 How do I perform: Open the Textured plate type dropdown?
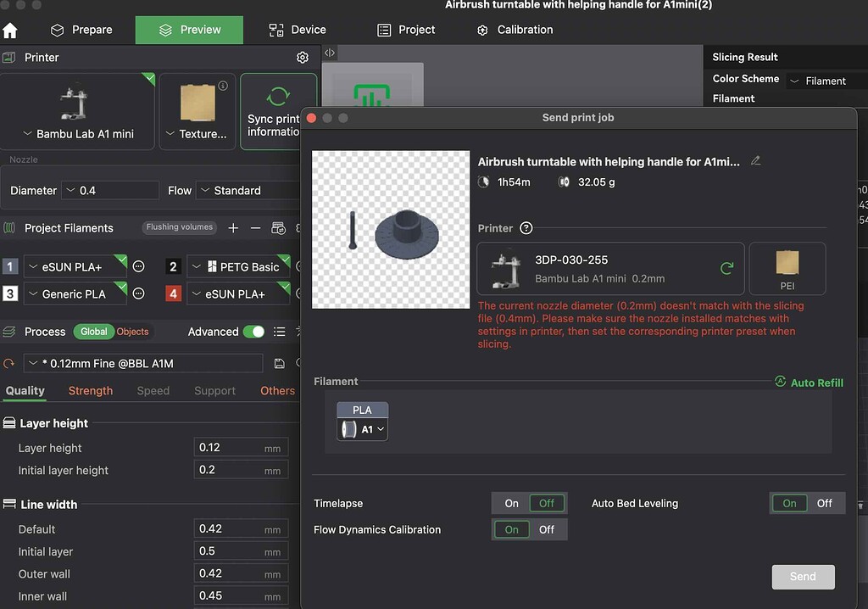coord(197,133)
